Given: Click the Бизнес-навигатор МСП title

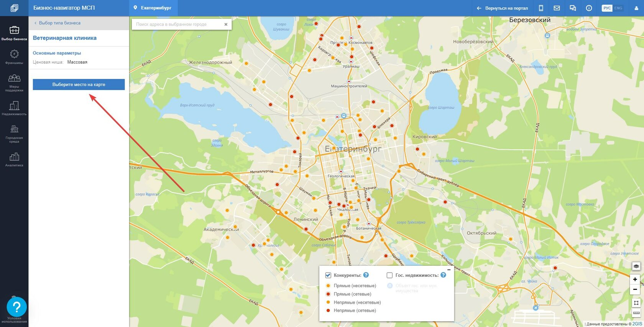Looking at the screenshot, I should 64,8.
